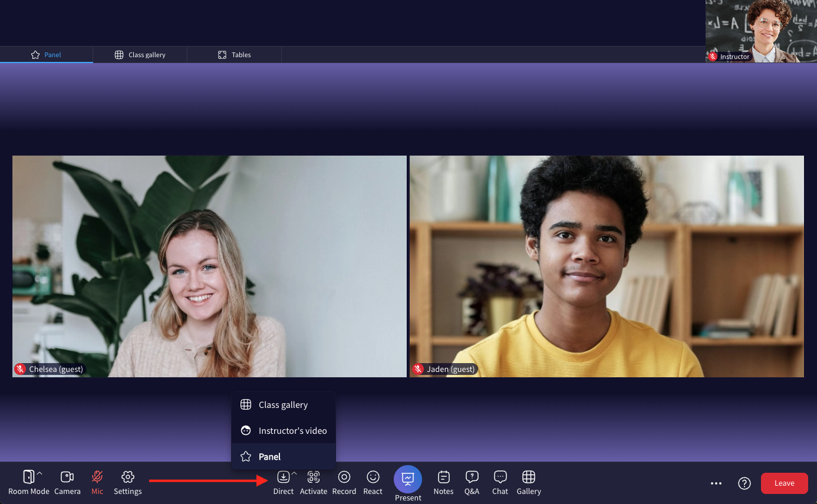Open the Q&A icon

click(x=472, y=477)
